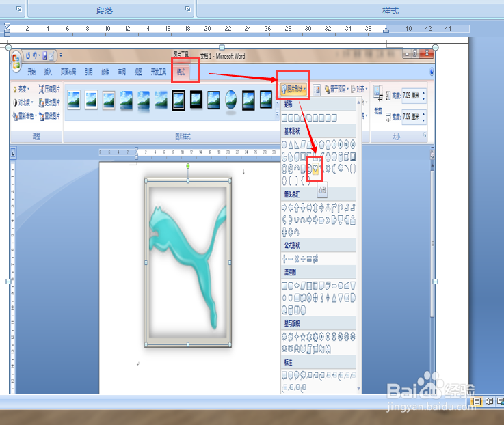Switch to the 视图 tab

pos(138,72)
